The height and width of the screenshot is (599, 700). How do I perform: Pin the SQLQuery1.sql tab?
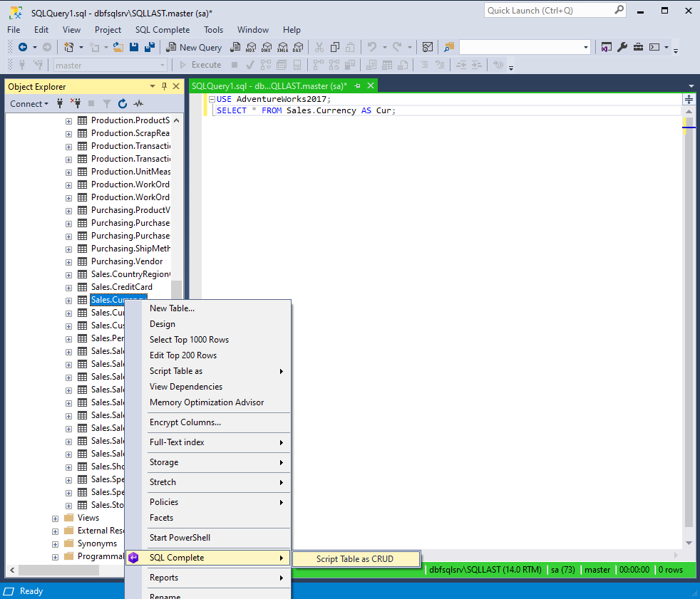tap(358, 86)
